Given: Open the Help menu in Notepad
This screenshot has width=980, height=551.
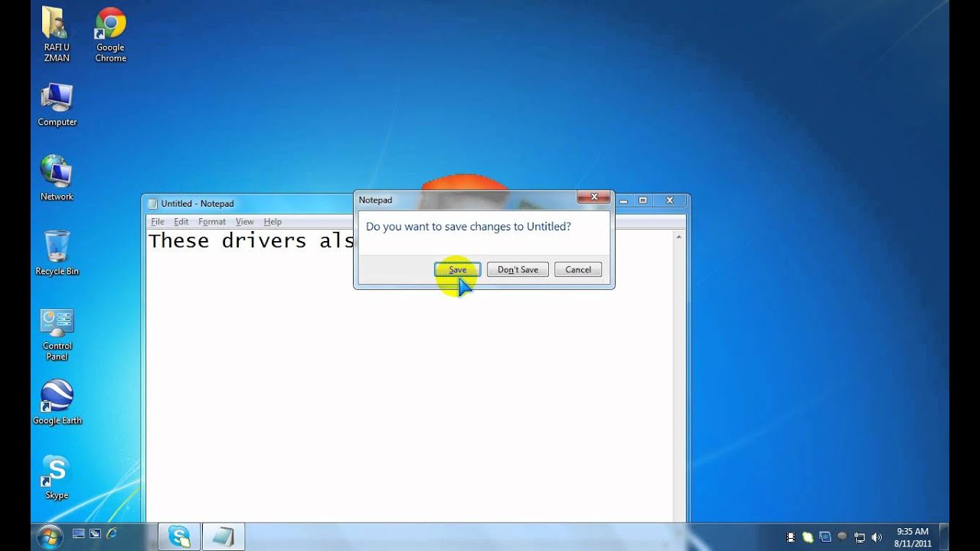Looking at the screenshot, I should point(273,222).
